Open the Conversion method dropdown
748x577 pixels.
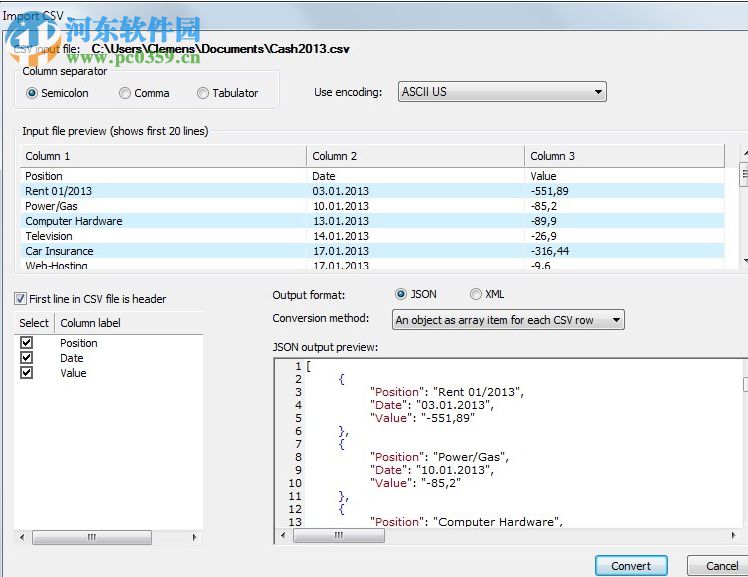click(508, 320)
